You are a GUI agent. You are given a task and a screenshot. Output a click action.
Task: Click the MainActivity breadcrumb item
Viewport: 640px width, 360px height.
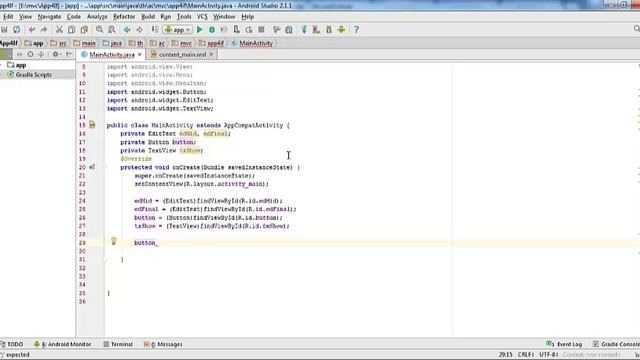click(x=252, y=43)
